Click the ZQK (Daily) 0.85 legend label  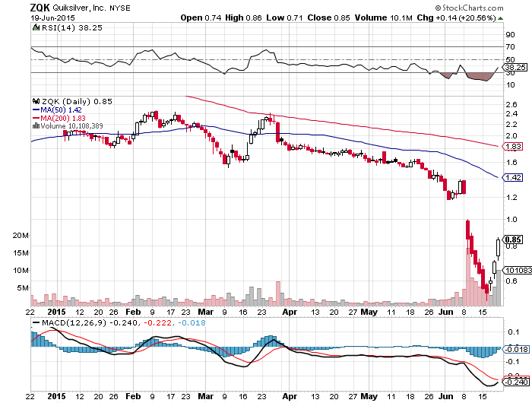pos(77,101)
